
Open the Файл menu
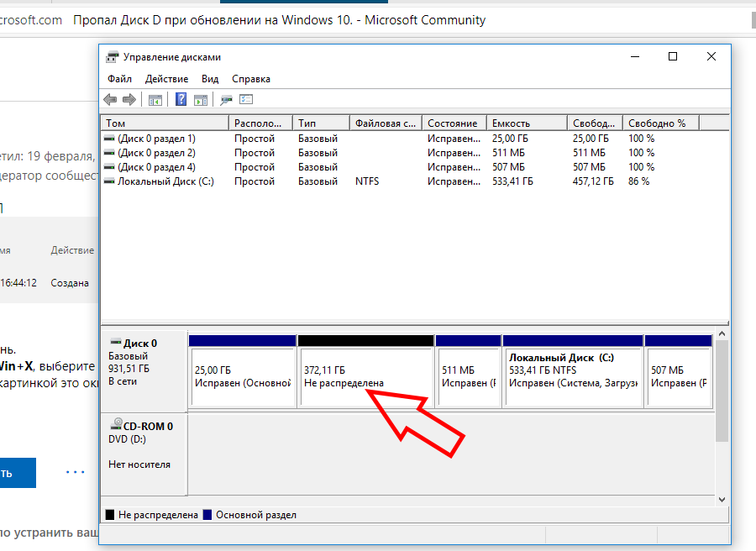pyautogui.click(x=119, y=79)
